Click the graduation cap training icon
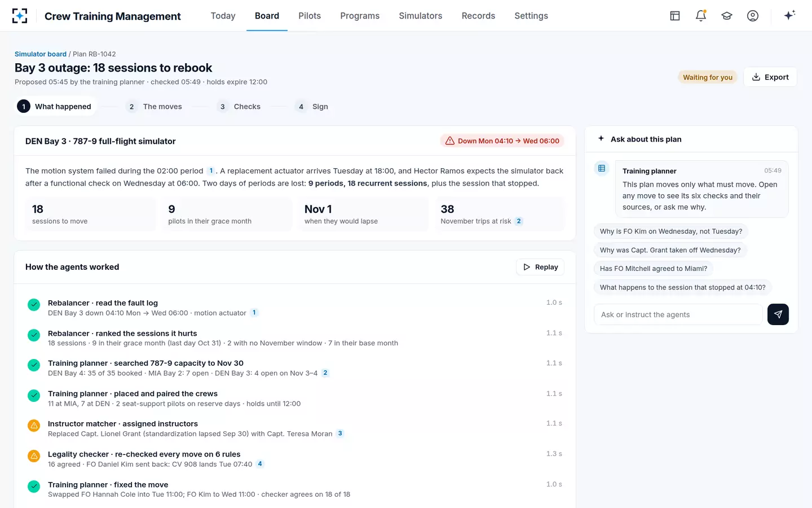812x508 pixels. click(x=727, y=16)
